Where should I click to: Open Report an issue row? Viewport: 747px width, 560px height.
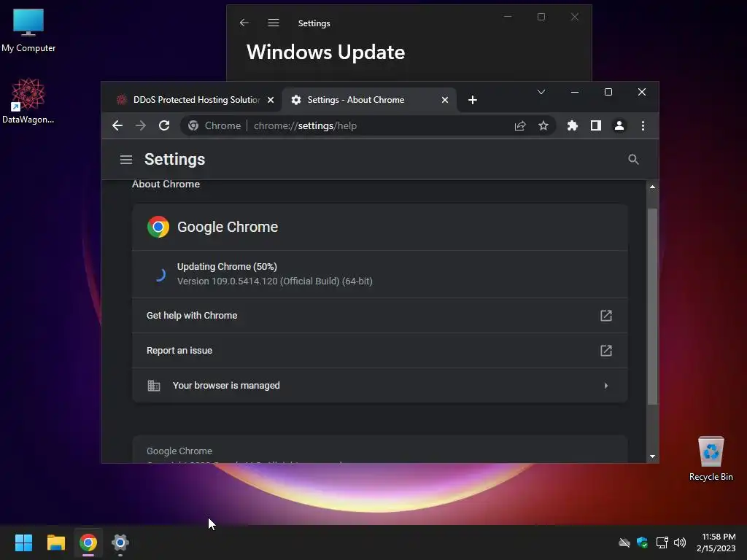(379, 351)
